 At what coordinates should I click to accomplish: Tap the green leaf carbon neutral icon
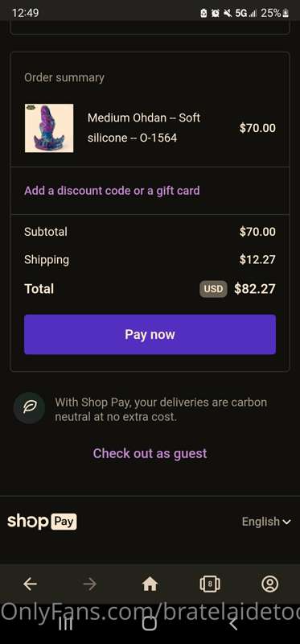click(30, 408)
